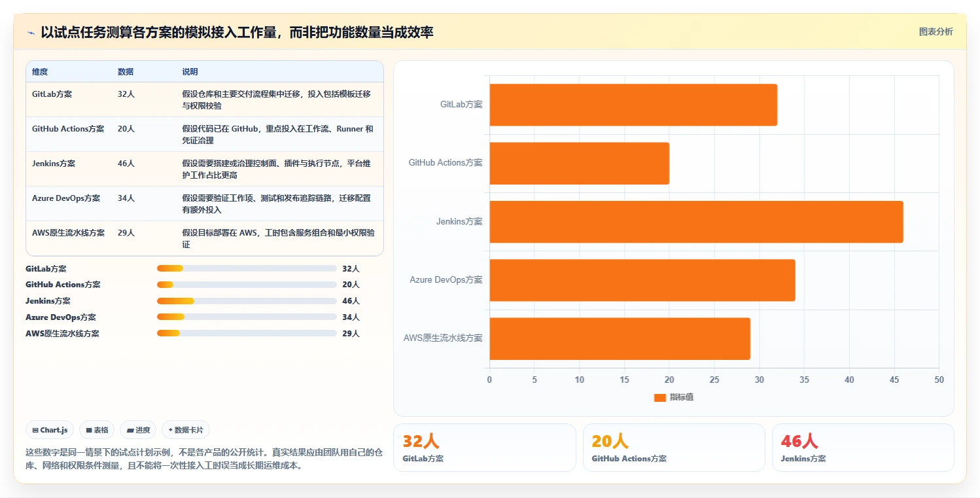Click the 20人 GitHub Actions方案 data card
The width and height of the screenshot is (980, 498).
click(674, 448)
